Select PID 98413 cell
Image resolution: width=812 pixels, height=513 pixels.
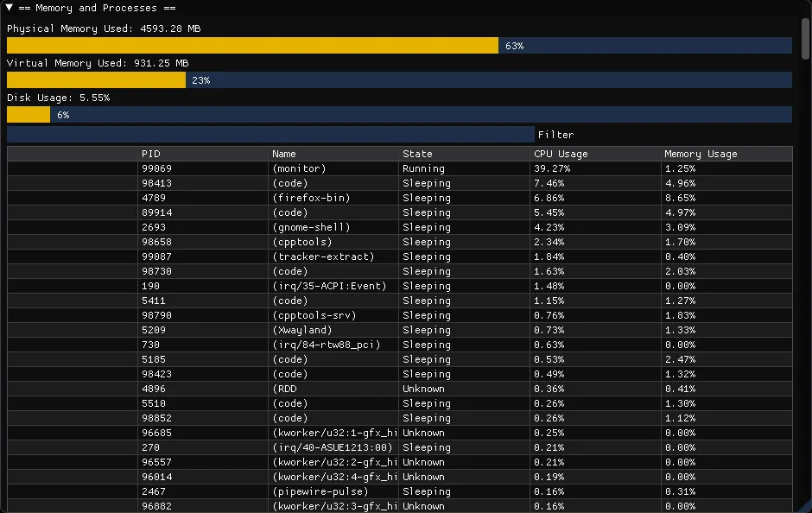(157, 183)
